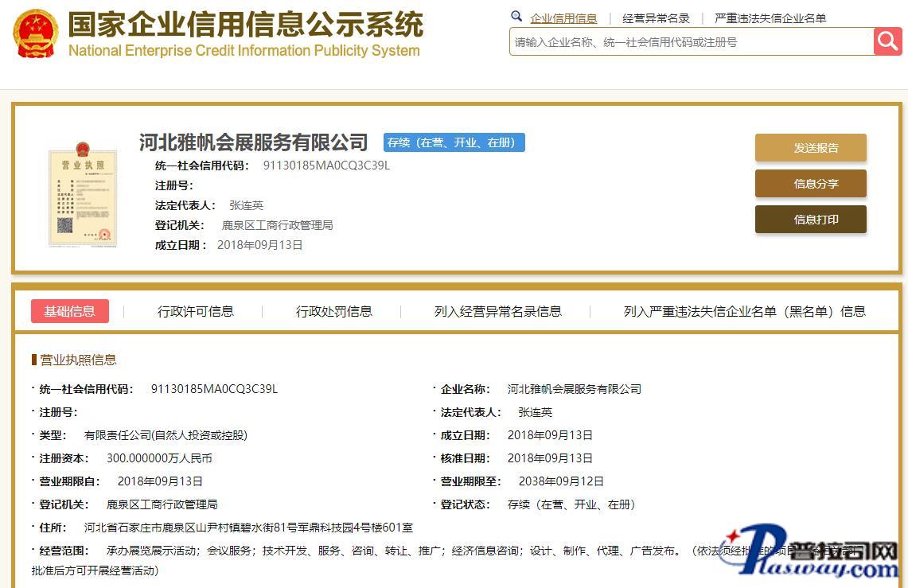Click company type 有限责任公司(自然人投资或控股)
Viewport: 908px width, 588px height.
(166, 435)
